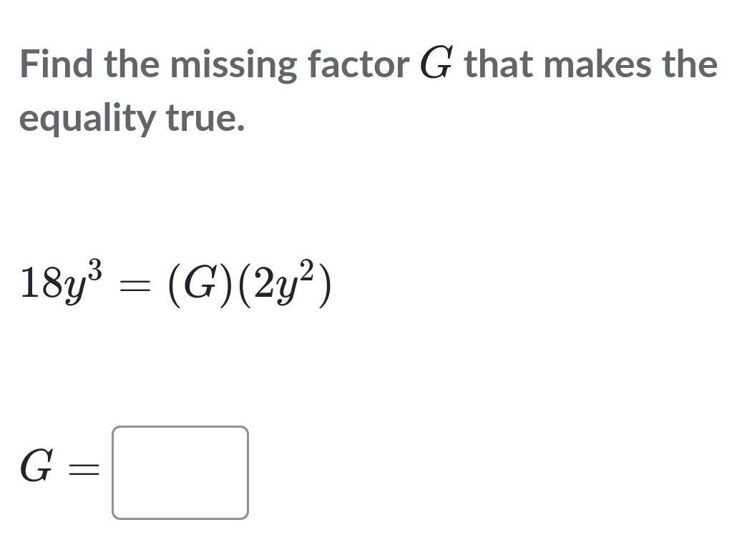Click the G label beside the answer box

tap(36, 466)
